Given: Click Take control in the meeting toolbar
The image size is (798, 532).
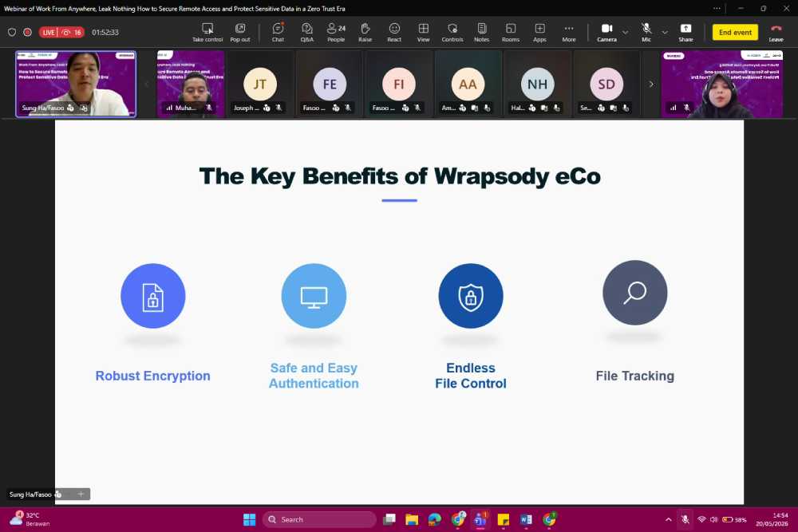Looking at the screenshot, I should coord(207,33).
